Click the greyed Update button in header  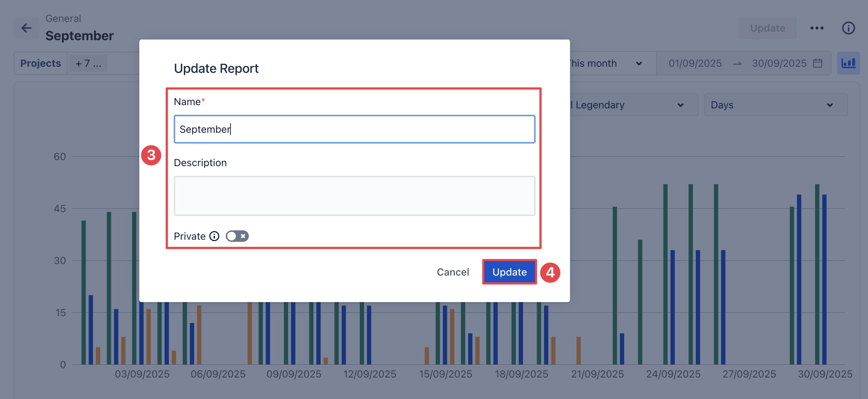[x=767, y=28]
